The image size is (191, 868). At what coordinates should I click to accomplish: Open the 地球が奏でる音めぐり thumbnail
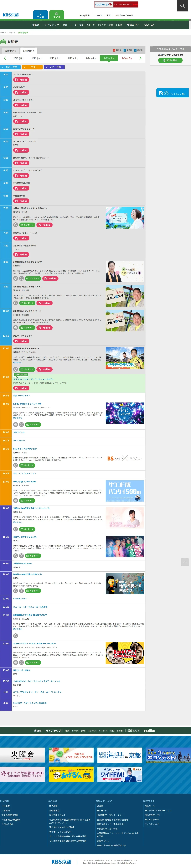(x=125, y=584)
